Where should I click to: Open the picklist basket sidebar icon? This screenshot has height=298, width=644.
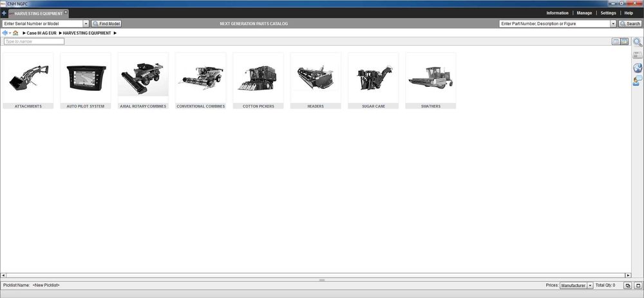638,55
